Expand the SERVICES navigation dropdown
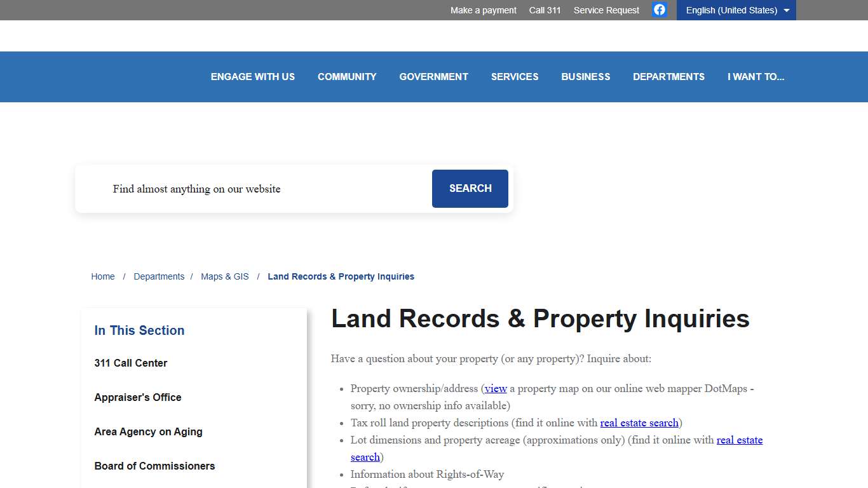The width and height of the screenshot is (868, 488). coord(515,76)
